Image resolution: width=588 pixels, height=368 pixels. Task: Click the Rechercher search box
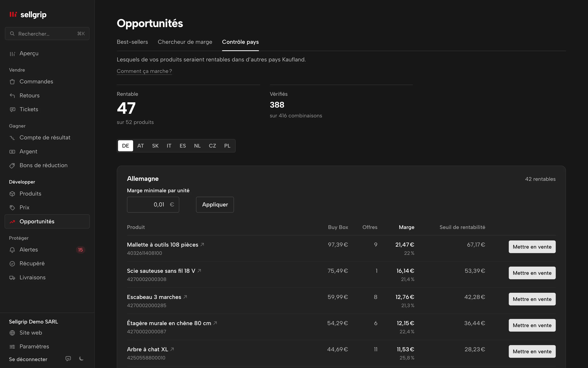[x=47, y=34]
